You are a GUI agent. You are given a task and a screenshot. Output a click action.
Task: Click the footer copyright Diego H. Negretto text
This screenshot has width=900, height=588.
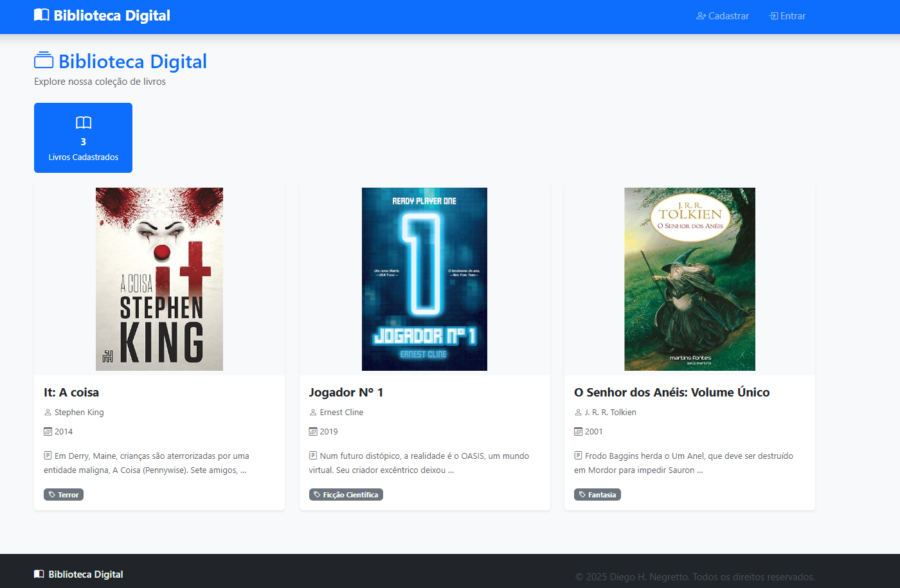tap(695, 577)
